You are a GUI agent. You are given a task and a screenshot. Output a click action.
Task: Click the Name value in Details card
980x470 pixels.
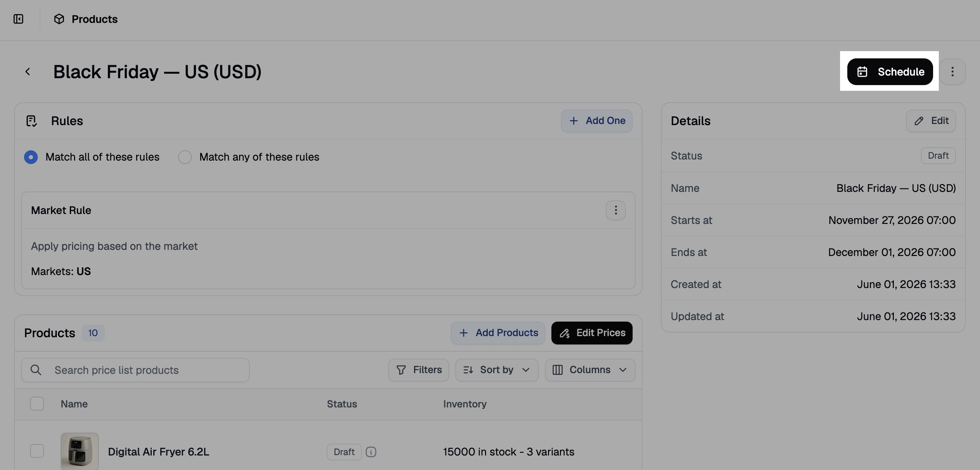896,188
